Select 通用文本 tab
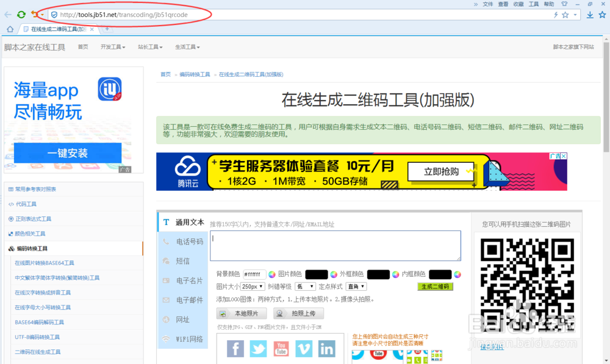Image resolution: width=610 pixels, height=364 pixels. coord(182,222)
